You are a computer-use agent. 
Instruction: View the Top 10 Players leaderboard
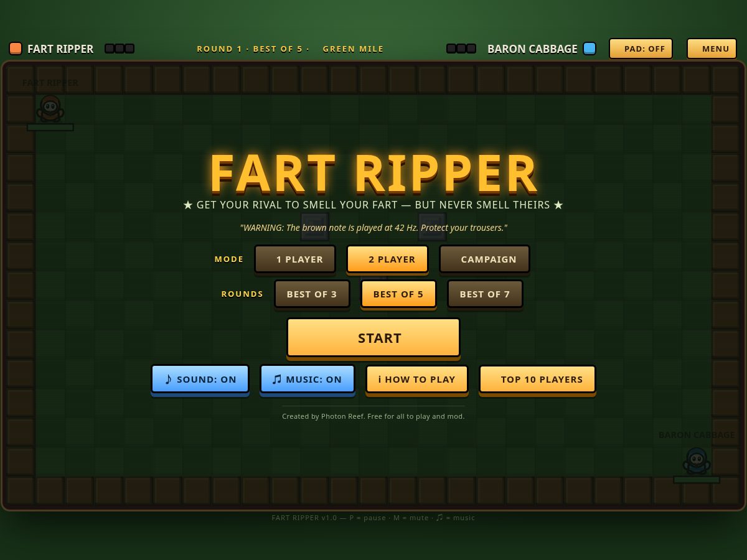pyautogui.click(x=537, y=379)
